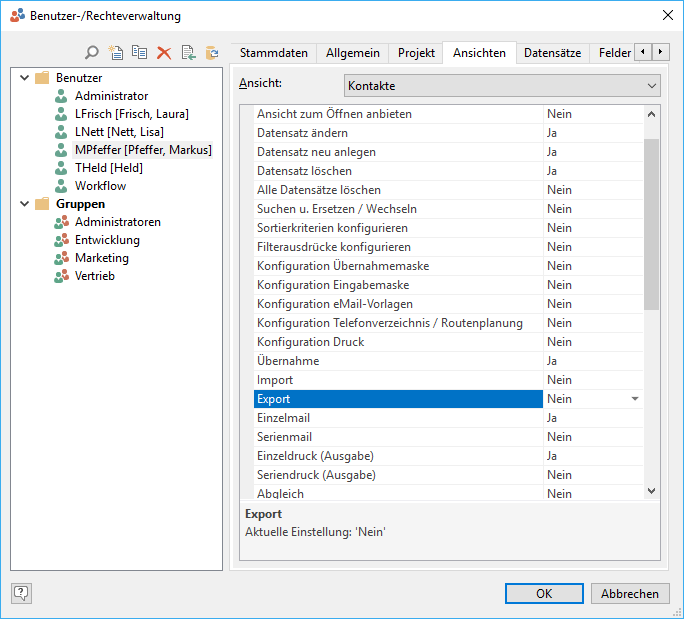Open the Ansicht combo box with Kontakte
The width and height of the screenshot is (684, 619).
[502, 86]
